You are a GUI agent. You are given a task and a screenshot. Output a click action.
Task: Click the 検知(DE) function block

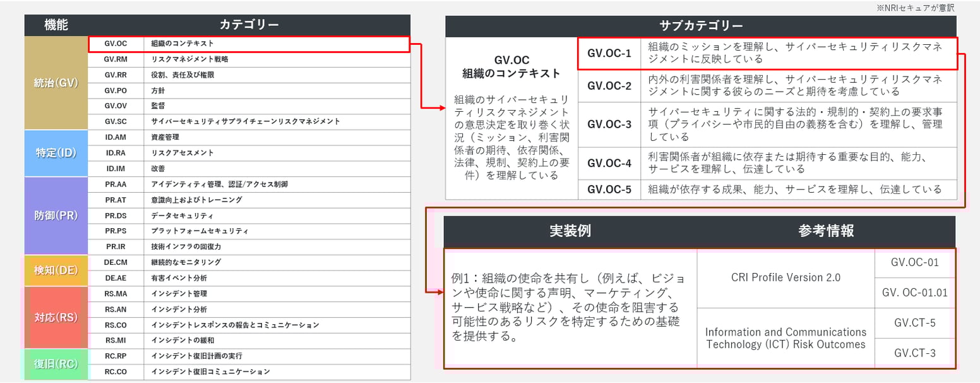pyautogui.click(x=56, y=270)
